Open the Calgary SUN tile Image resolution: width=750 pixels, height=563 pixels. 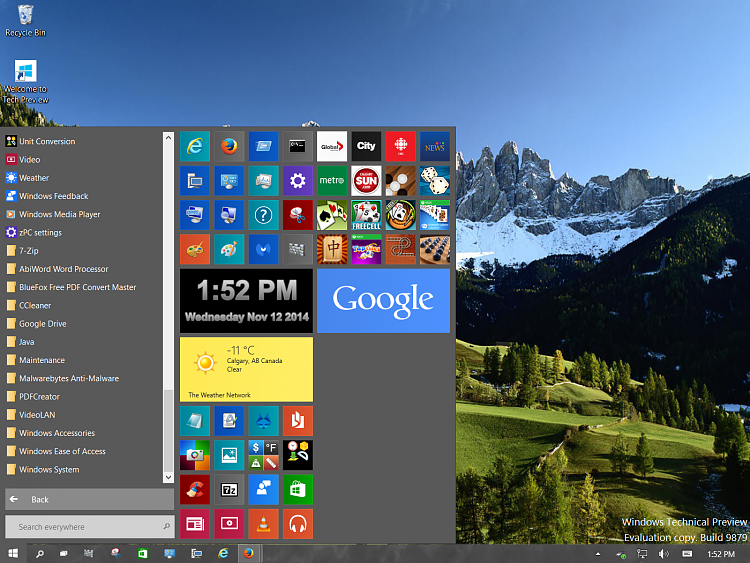click(x=366, y=181)
